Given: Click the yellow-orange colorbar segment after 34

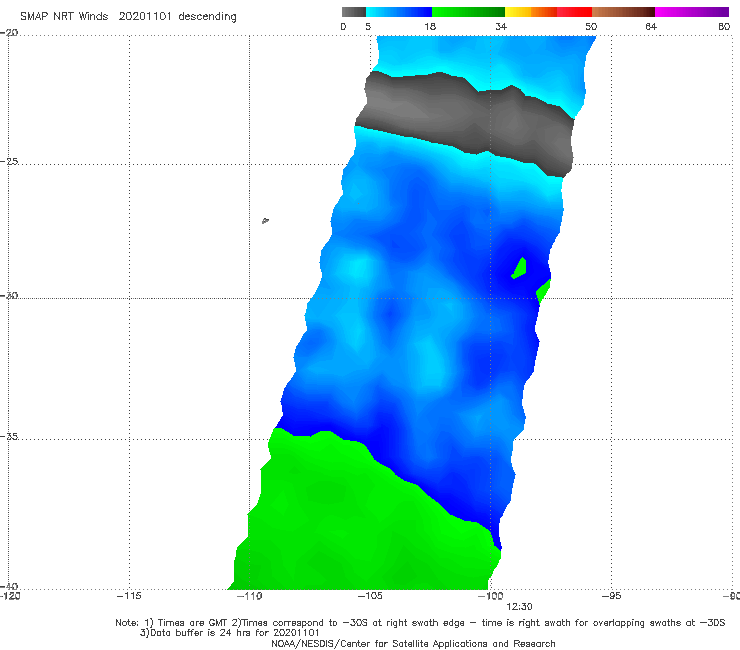Looking at the screenshot, I should [x=531, y=12].
